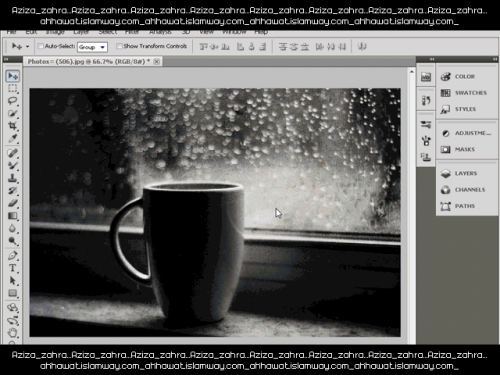Open the tool preset picker arrow
Image resolution: width=500 pixels, height=375 pixels.
tap(27, 47)
